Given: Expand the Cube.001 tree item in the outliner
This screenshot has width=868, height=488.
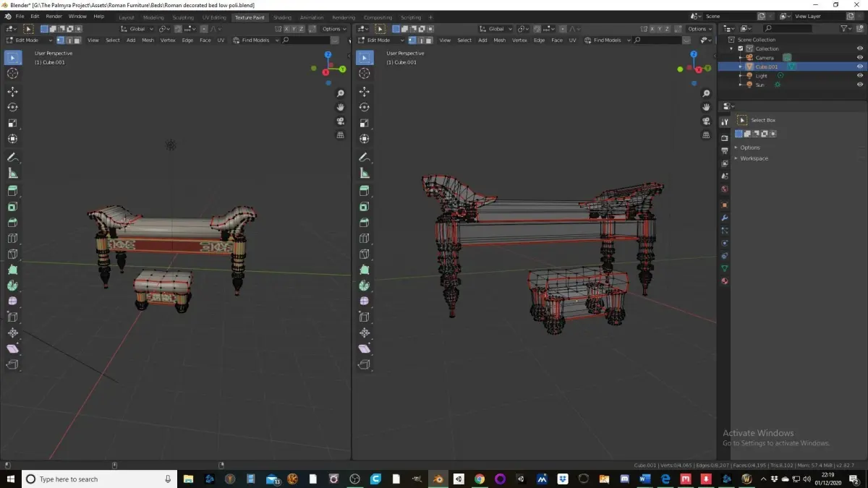Looking at the screenshot, I should [x=741, y=67].
